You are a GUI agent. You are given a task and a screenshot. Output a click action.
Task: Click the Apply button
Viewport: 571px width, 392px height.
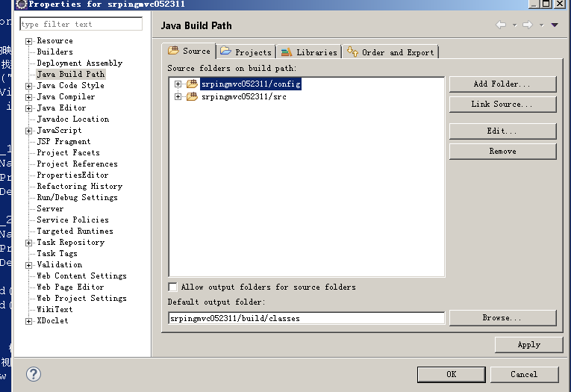[x=528, y=345]
